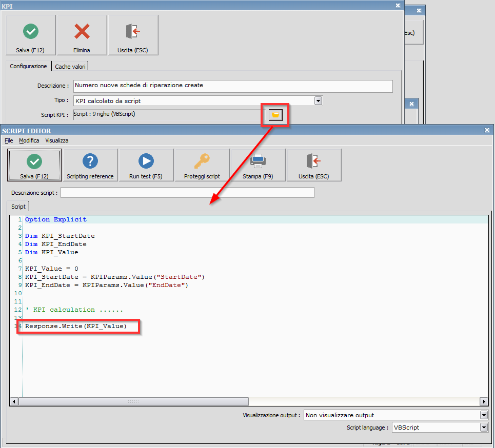The image size is (495, 448).
Task: Save script with Salva (F12) in Script Editor
Action: point(34,165)
